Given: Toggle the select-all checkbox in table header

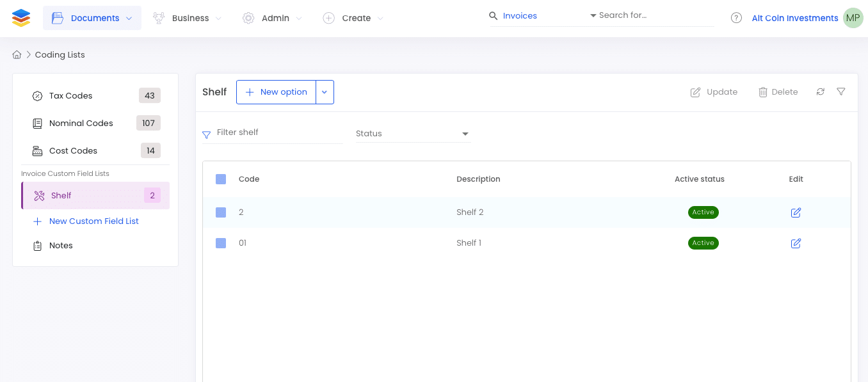Looking at the screenshot, I should pyautogui.click(x=221, y=179).
